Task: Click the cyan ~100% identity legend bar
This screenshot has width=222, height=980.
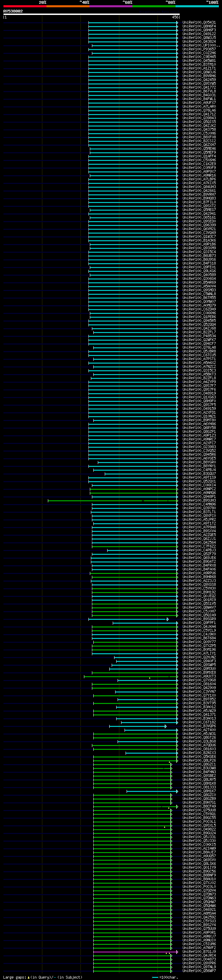Action: [x=197, y=6]
